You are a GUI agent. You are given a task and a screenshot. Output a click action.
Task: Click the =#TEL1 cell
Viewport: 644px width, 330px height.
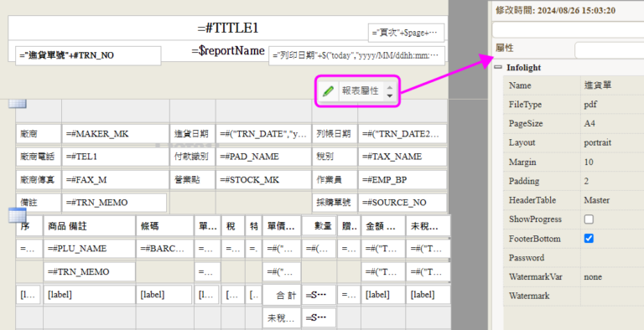pyautogui.click(x=116, y=157)
